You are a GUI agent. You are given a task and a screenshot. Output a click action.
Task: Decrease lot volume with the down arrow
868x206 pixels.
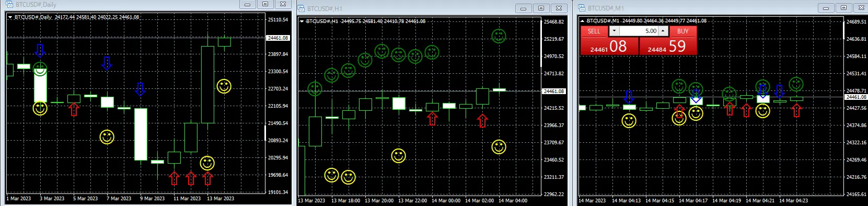click(614, 31)
